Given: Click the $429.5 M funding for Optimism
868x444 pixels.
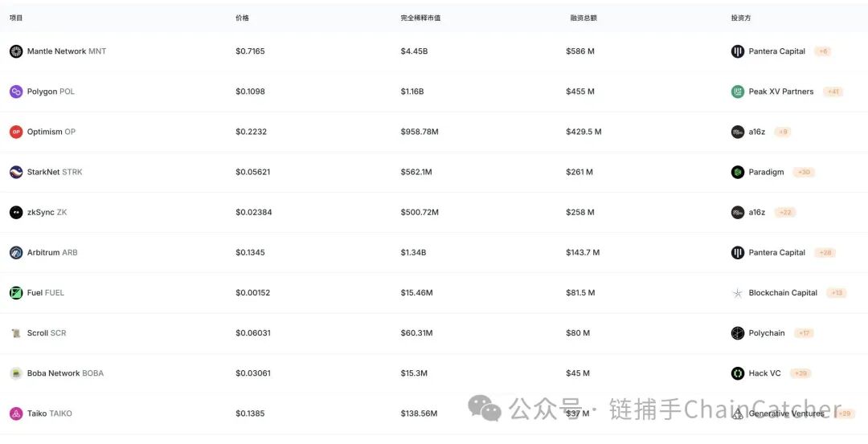Looking at the screenshot, I should 583,132.
